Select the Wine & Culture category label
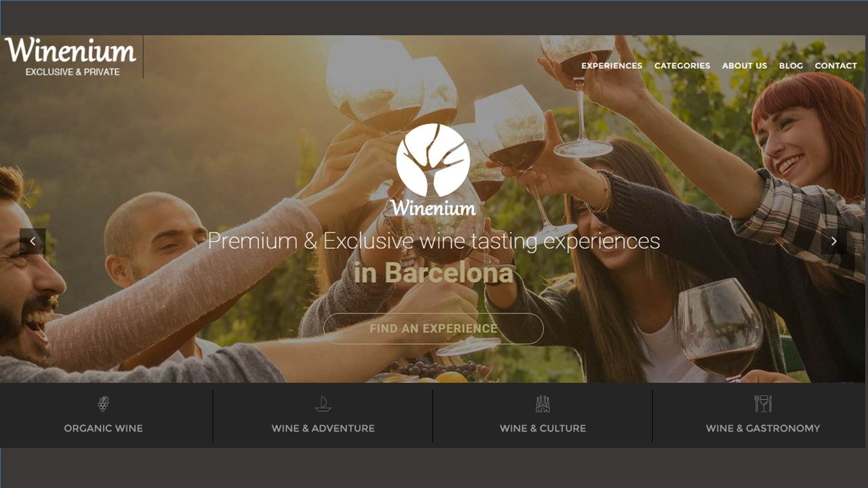Screen dimensions: 868x488 point(542,428)
